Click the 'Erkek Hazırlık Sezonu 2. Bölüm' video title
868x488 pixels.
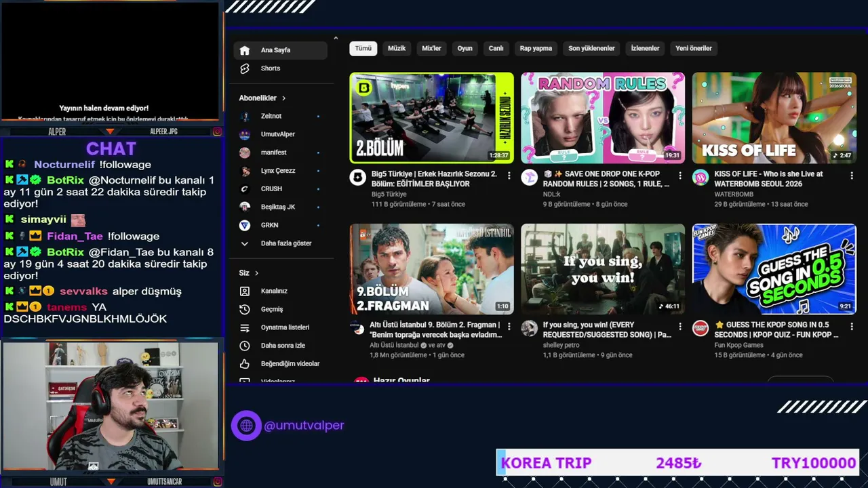[434, 179]
